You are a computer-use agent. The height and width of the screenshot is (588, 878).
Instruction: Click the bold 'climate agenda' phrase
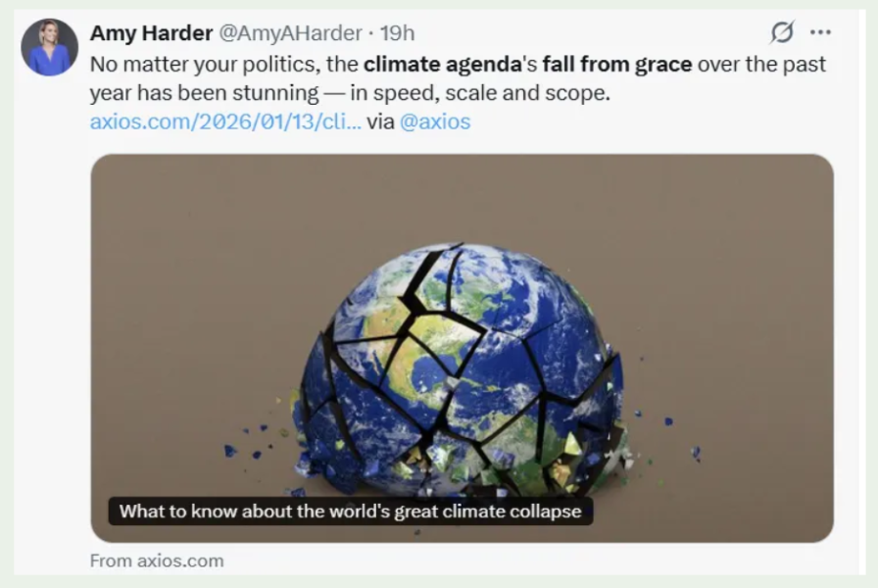(x=442, y=64)
